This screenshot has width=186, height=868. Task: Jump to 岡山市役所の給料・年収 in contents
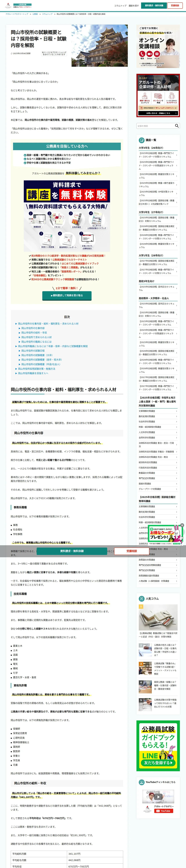click(x=34, y=333)
